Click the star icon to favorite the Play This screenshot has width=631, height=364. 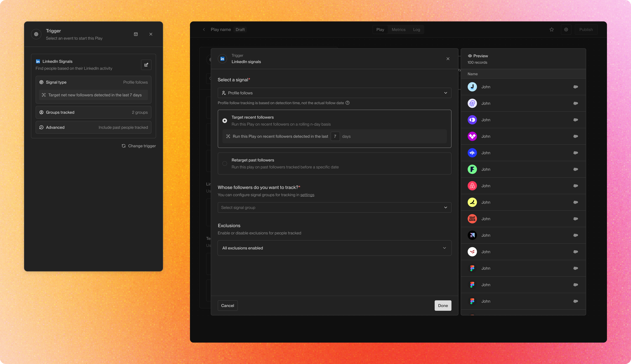pos(551,30)
